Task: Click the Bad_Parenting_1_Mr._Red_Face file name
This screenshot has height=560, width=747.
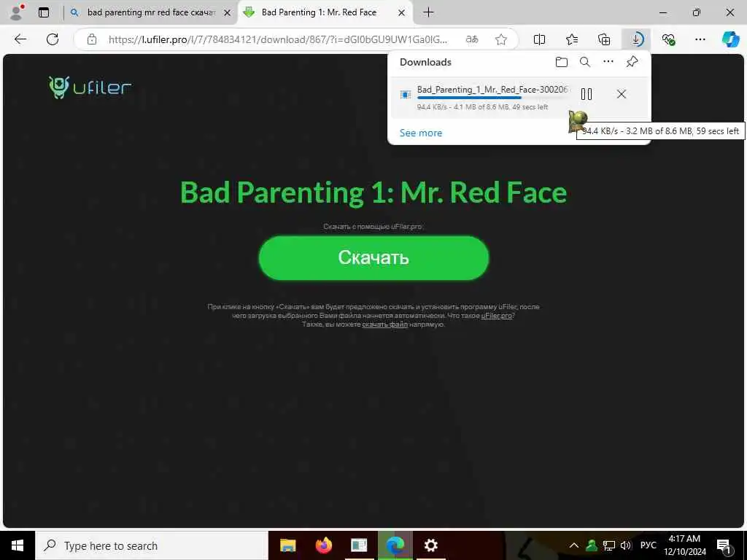Action: point(492,89)
